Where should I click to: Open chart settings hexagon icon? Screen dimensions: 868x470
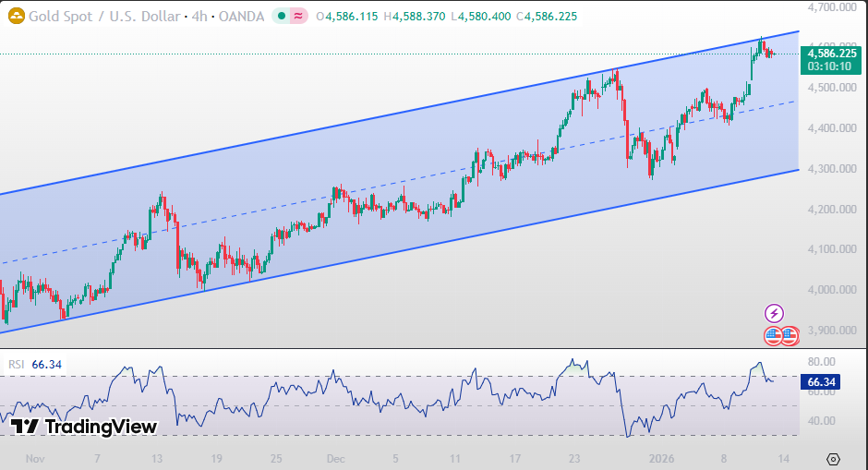coord(833,459)
